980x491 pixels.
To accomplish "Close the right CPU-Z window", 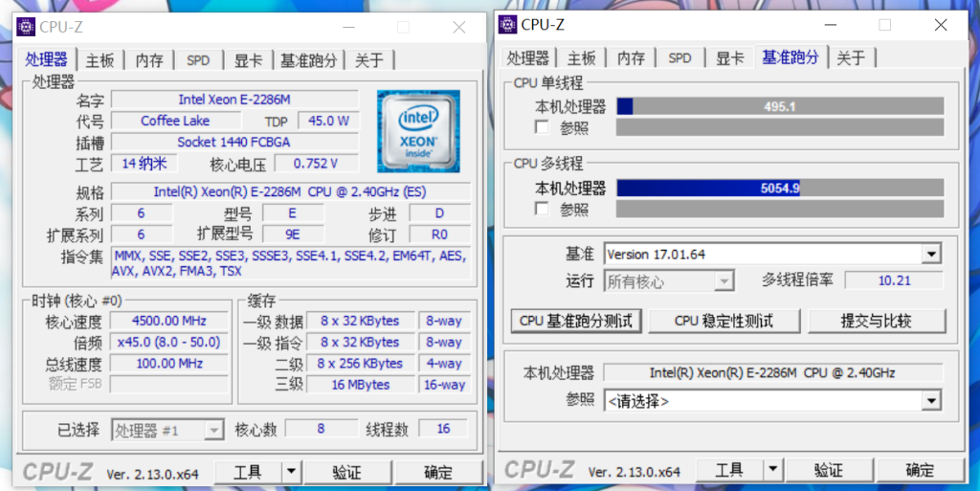I will (942, 24).
